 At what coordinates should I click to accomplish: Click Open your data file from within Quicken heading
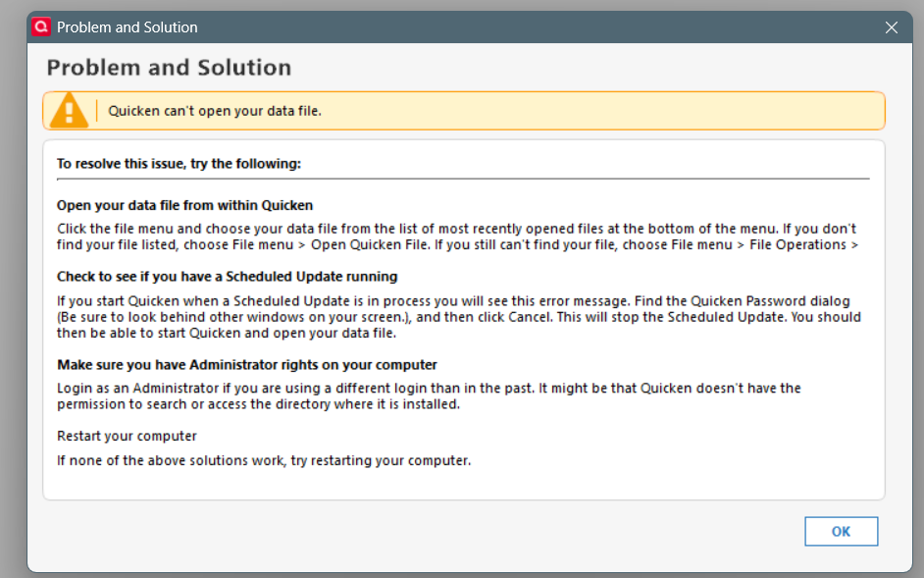pos(185,205)
